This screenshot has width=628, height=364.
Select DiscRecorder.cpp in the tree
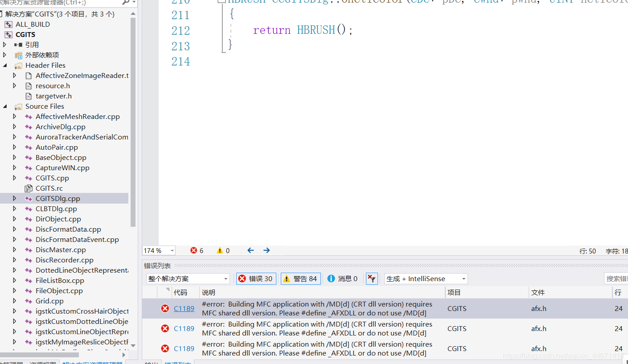click(x=65, y=260)
